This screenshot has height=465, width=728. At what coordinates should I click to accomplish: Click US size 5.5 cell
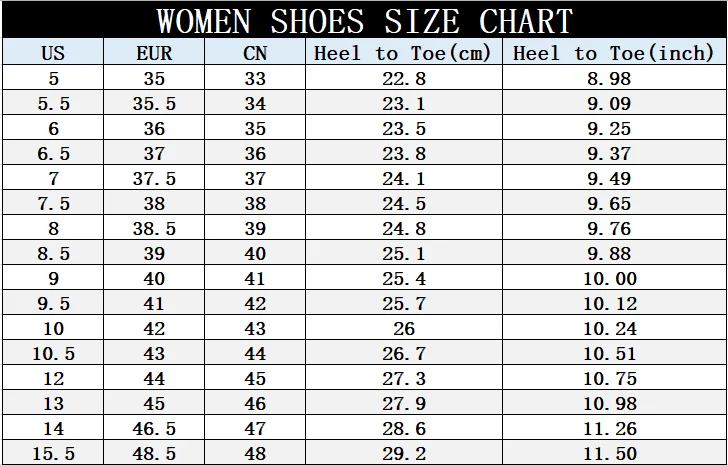tap(53, 103)
